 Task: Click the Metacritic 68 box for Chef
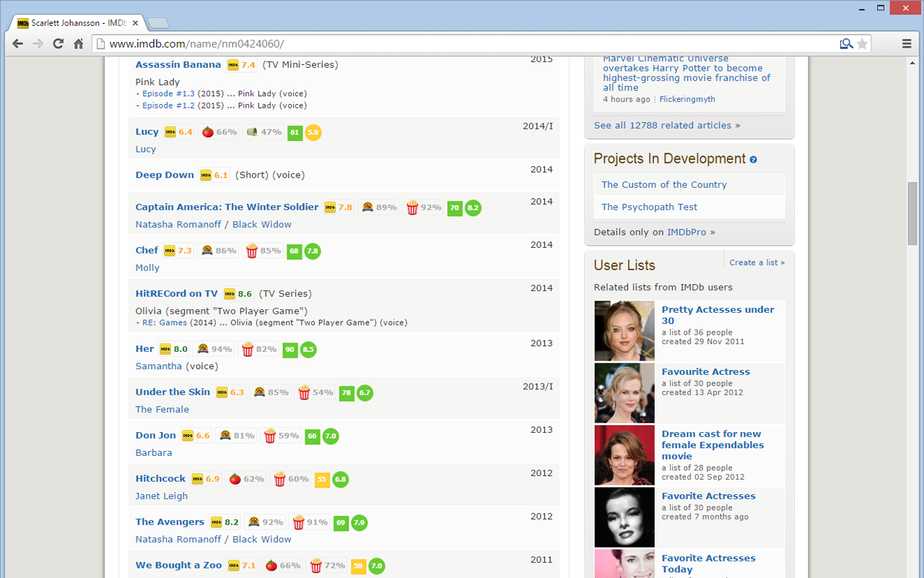point(295,251)
